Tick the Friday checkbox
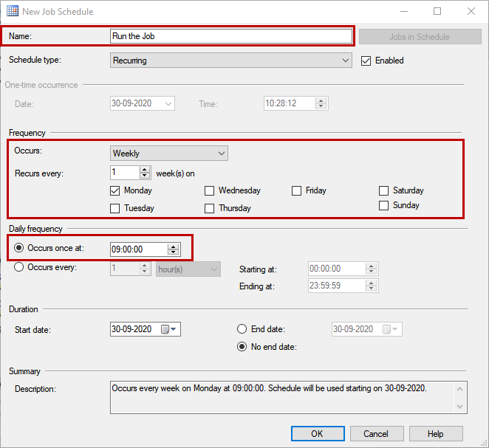 click(x=297, y=190)
